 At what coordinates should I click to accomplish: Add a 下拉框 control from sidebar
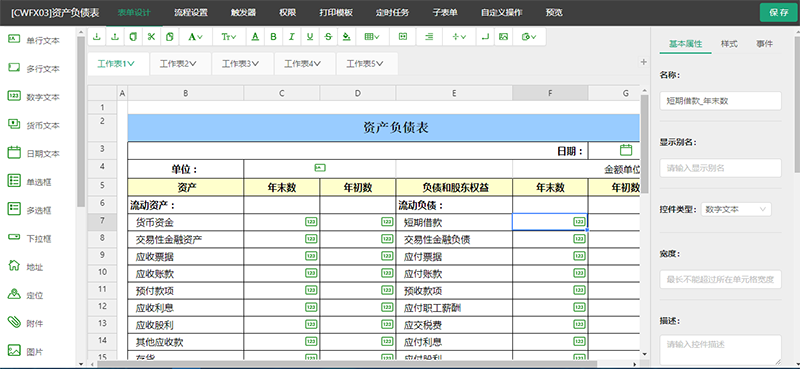[x=30, y=238]
